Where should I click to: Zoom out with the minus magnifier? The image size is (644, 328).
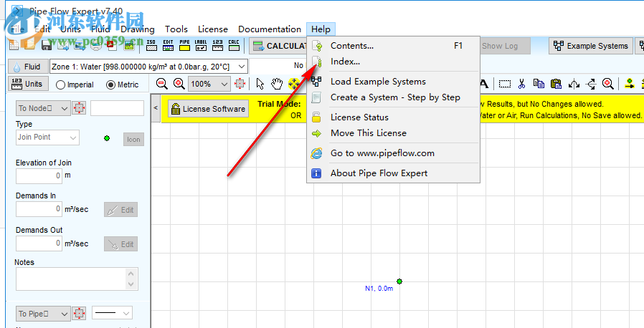[x=162, y=84]
